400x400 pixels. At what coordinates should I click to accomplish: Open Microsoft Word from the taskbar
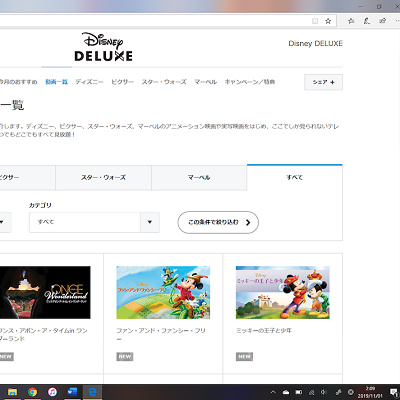(x=72, y=392)
